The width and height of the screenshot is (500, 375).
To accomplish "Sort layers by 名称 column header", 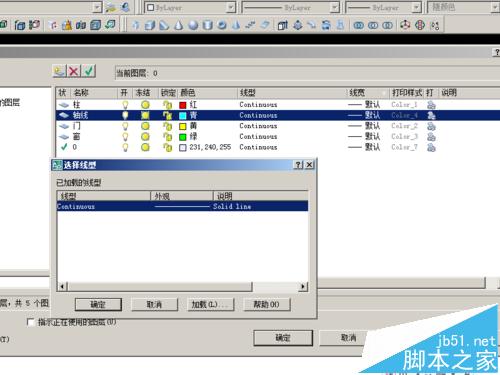I will (94, 93).
